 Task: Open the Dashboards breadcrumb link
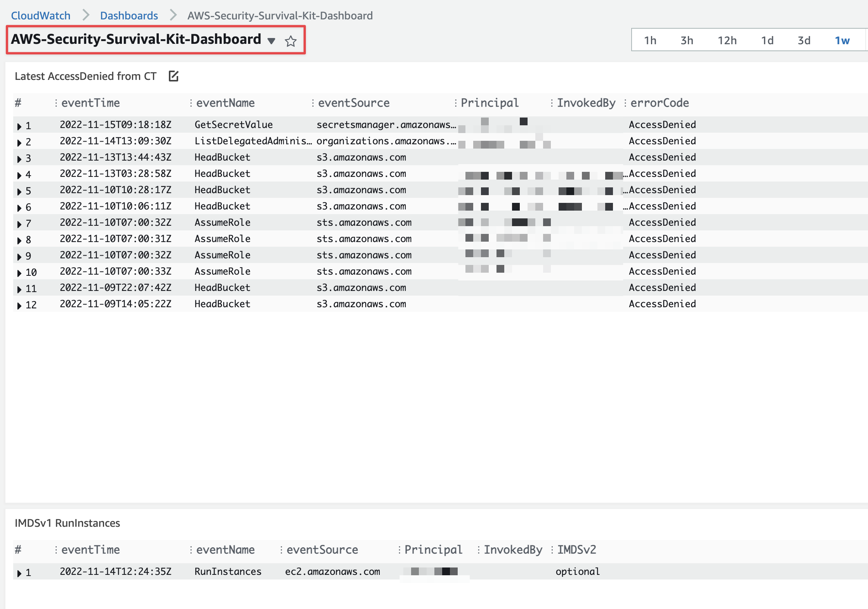pos(129,16)
